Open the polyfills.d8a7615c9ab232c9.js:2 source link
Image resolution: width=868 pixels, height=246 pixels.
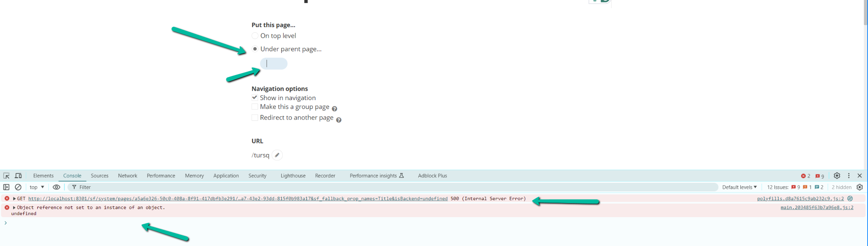[x=800, y=198]
